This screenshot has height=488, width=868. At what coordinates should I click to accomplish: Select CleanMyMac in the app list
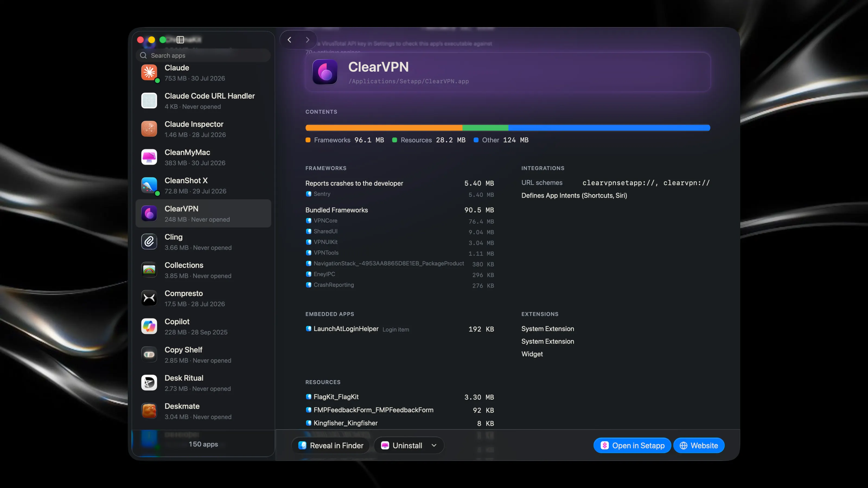(x=203, y=157)
